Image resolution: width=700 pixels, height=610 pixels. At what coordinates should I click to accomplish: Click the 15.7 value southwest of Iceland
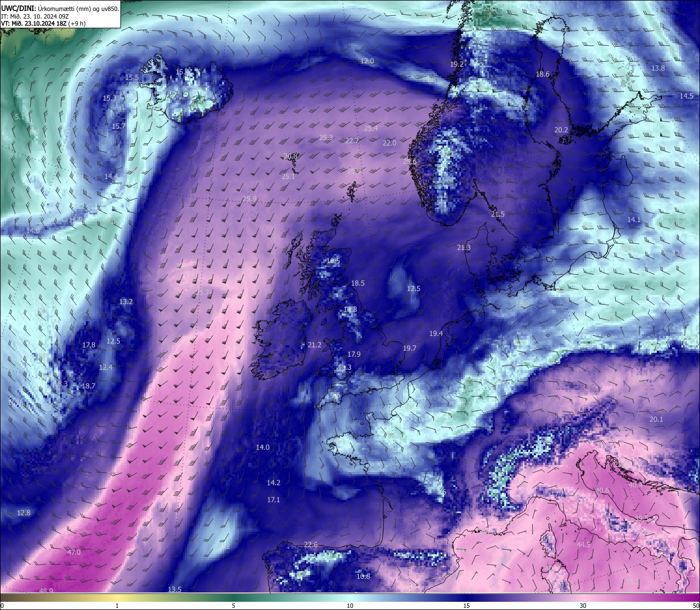pyautogui.click(x=119, y=126)
